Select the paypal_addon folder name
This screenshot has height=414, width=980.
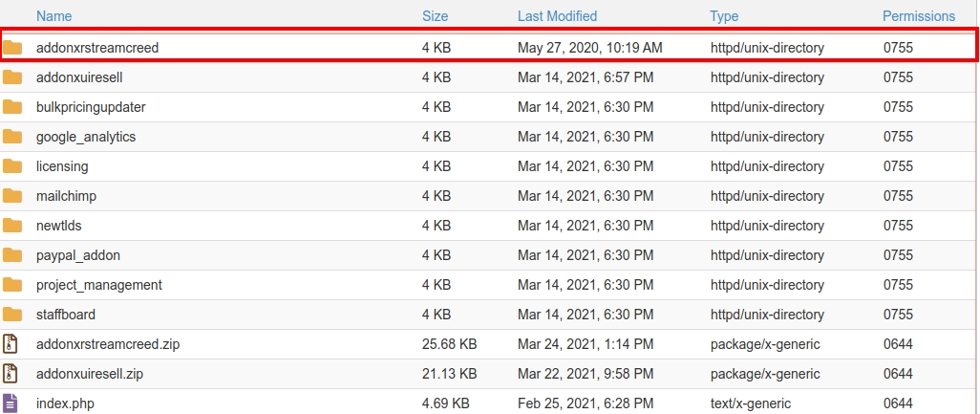tap(78, 255)
